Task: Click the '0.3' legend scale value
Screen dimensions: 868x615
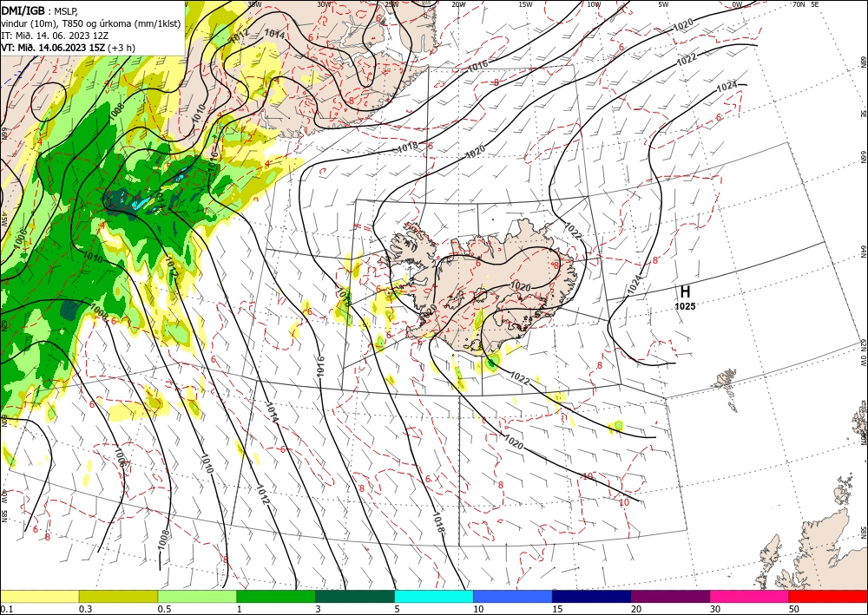Action: pyautogui.click(x=85, y=609)
